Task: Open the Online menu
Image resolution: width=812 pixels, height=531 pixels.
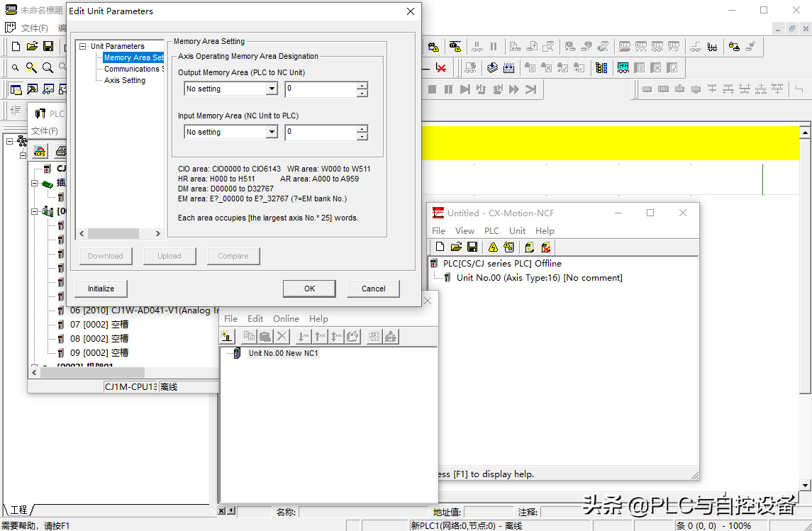Action: coord(286,319)
